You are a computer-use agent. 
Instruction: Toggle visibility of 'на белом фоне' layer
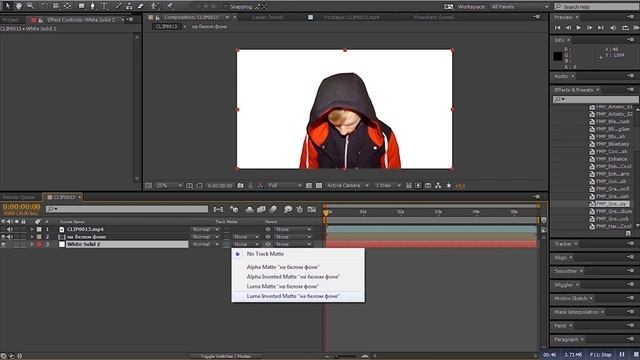point(3,237)
